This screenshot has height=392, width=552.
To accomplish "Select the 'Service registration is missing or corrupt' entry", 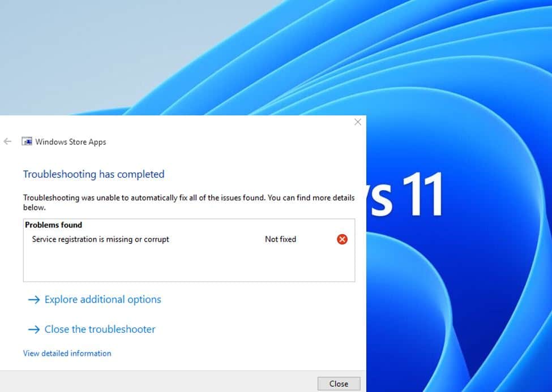I will coord(101,239).
